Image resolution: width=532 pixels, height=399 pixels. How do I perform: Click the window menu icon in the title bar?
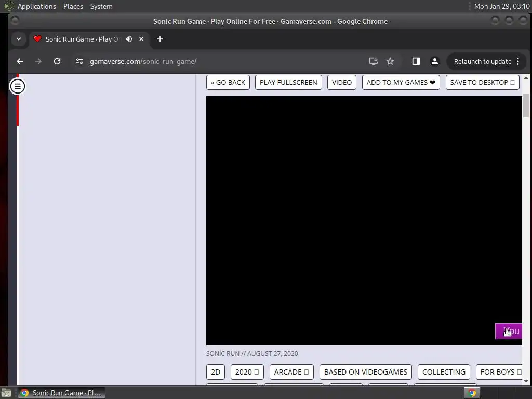[x=15, y=21]
